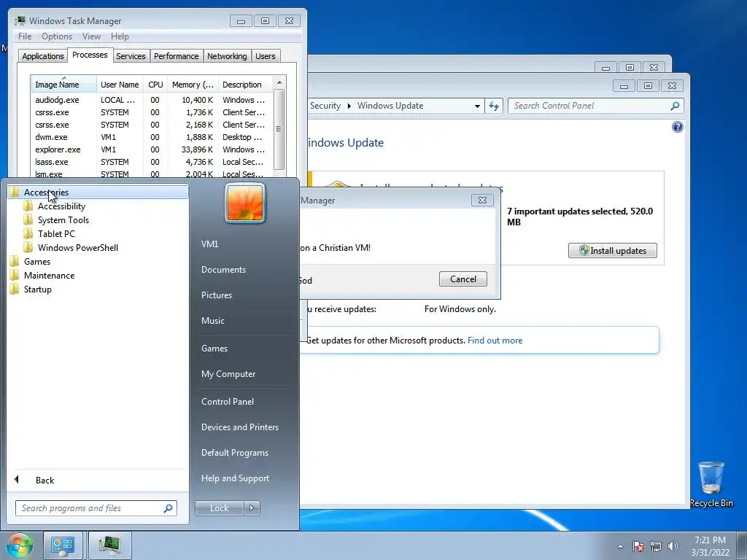Open the Recycle Bin desktop icon

point(711,484)
